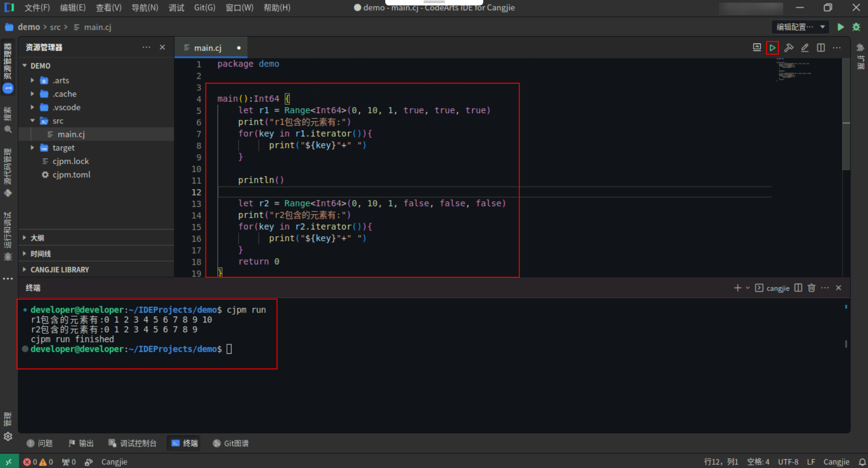Open the Run and Debug activity bar icon

(8, 236)
